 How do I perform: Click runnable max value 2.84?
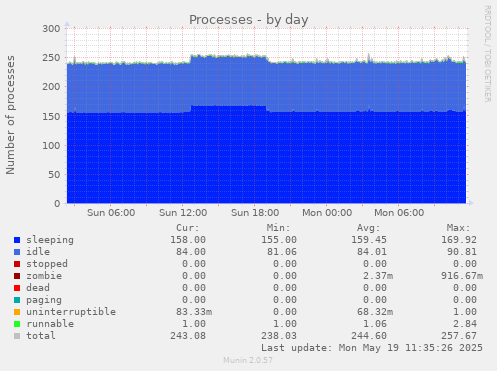tap(465, 324)
